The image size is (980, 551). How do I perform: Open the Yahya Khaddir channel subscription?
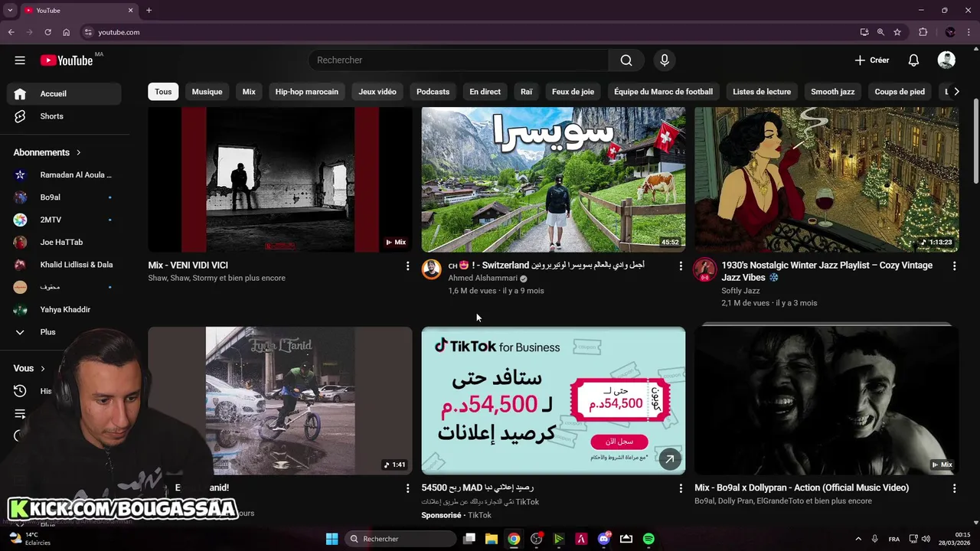[x=64, y=310]
